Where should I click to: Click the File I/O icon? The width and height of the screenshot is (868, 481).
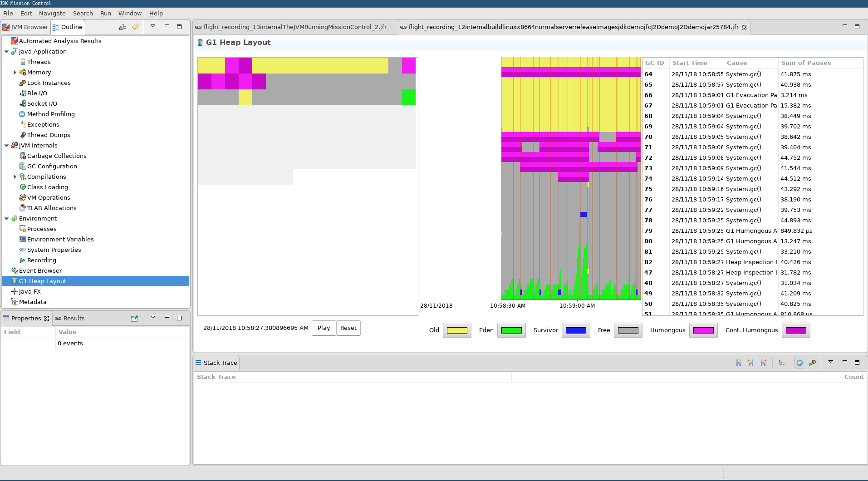(23, 93)
